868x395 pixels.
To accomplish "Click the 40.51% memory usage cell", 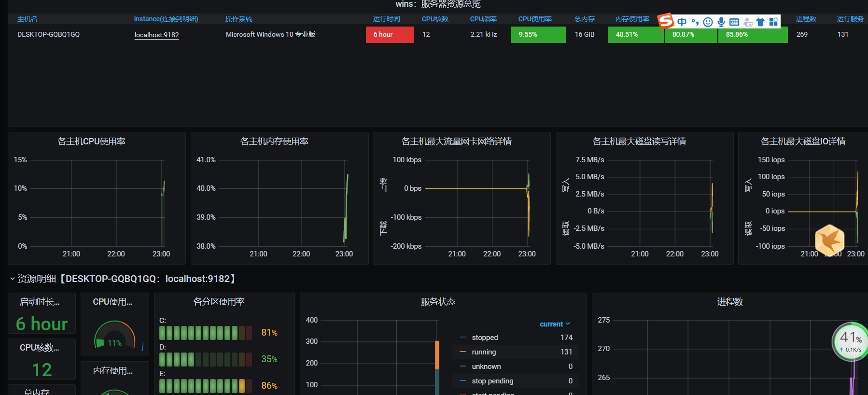I will (x=636, y=35).
